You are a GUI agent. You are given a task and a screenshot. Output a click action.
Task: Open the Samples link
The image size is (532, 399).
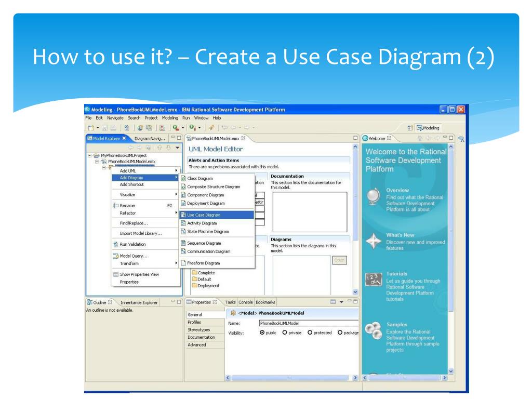(x=396, y=324)
